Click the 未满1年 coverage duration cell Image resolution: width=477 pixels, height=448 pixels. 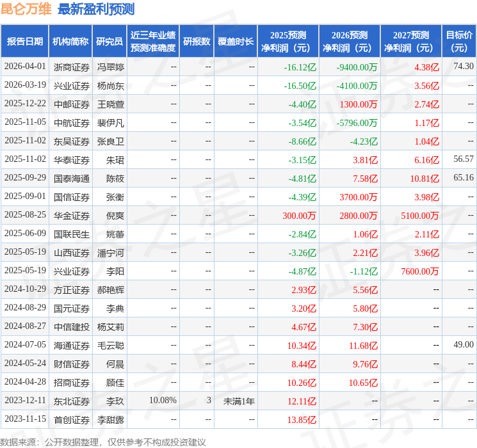(x=239, y=401)
